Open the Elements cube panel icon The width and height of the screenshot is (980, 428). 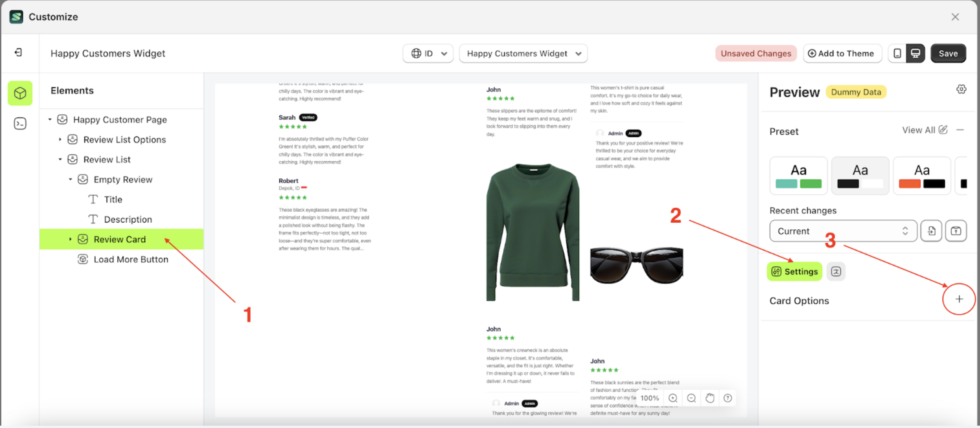[20, 93]
